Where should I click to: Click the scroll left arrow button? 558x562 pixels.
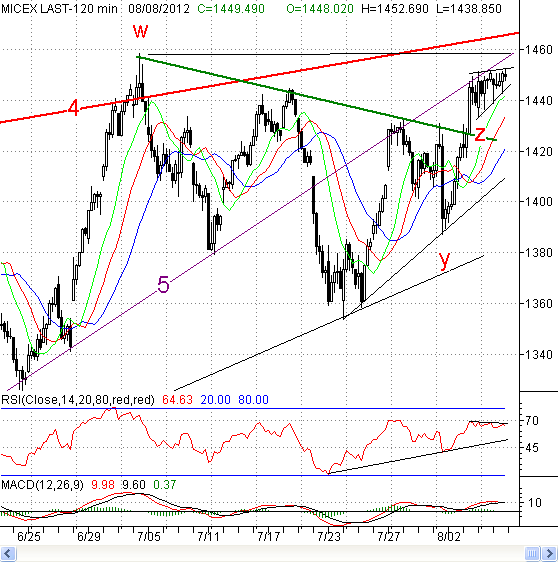(x=8, y=553)
